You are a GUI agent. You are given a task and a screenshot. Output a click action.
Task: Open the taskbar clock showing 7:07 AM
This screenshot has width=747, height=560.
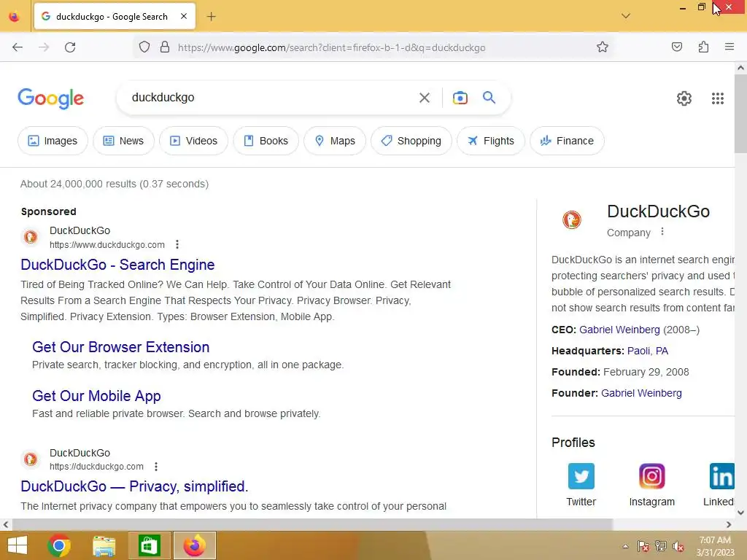click(715, 546)
